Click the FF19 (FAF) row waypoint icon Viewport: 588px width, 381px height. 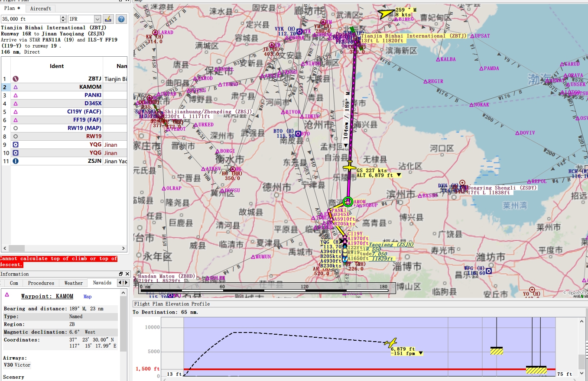[16, 120]
